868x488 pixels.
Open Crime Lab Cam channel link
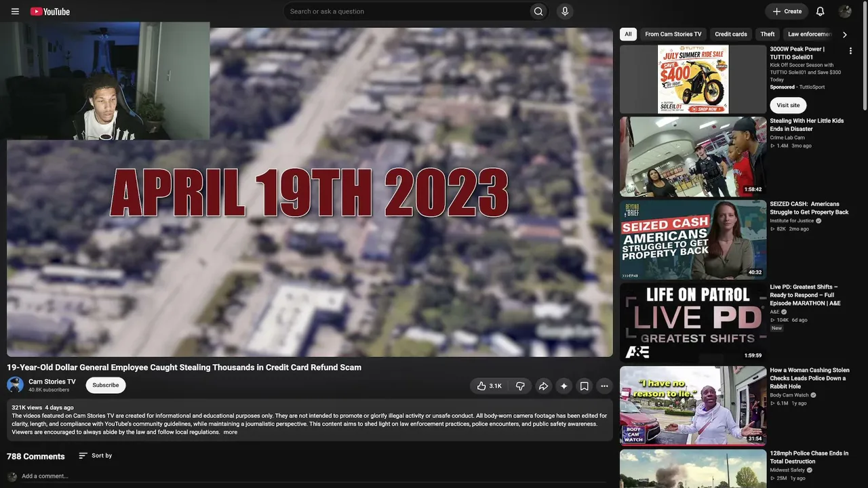pos(787,138)
